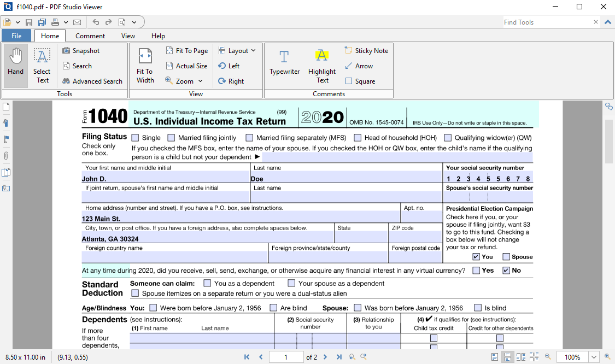Viewport: 615px width, 364px height.
Task: Open the Help tab
Action: [x=158, y=36]
